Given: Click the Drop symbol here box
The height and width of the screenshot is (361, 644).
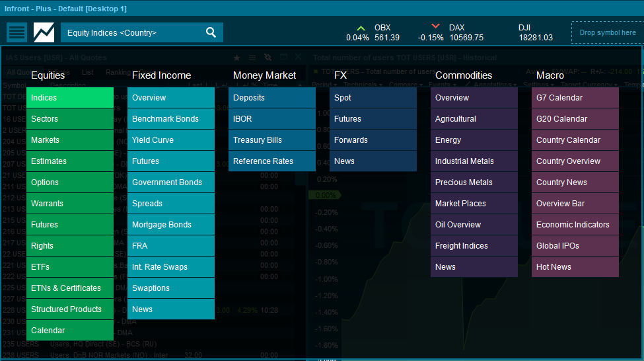Looking at the screenshot, I should point(608,32).
